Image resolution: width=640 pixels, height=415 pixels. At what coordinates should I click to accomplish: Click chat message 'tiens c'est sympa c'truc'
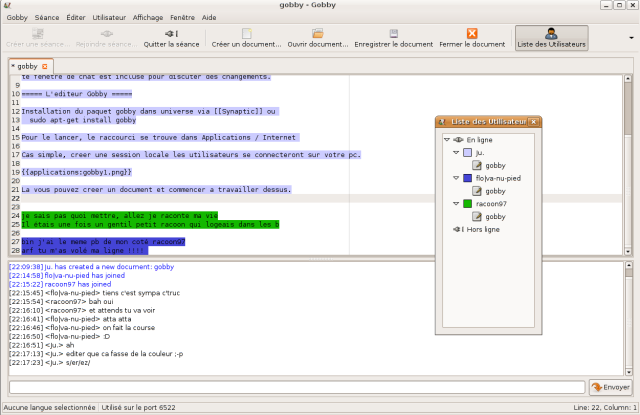(x=95, y=293)
